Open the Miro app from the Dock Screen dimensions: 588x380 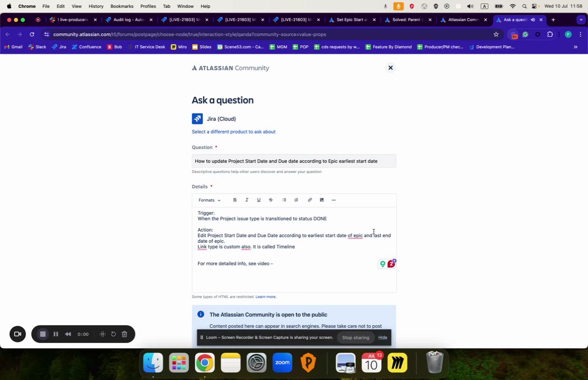click(397, 363)
